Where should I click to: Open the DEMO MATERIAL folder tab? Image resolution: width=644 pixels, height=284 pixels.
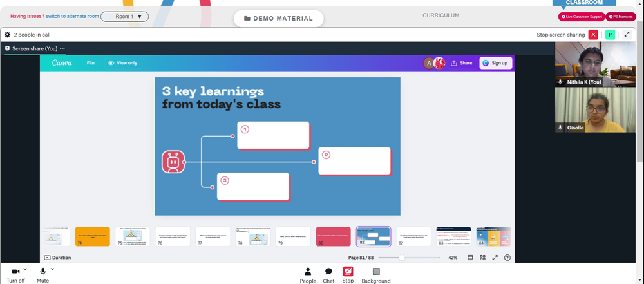(x=278, y=19)
